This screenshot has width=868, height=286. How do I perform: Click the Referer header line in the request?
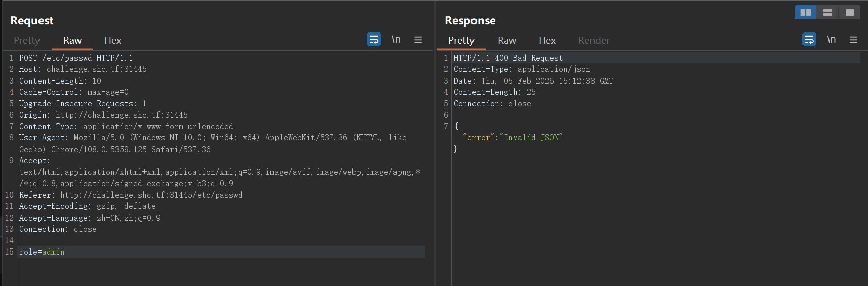pyautogui.click(x=131, y=195)
